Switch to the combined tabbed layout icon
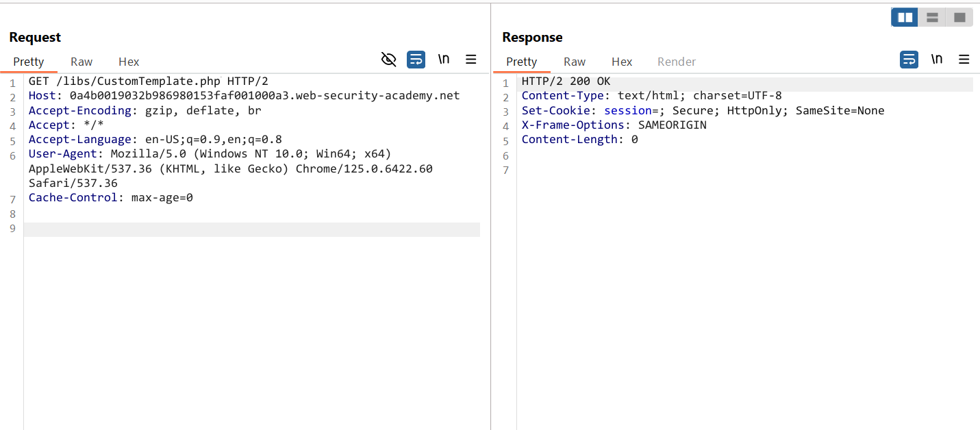980x430 pixels. (x=959, y=18)
